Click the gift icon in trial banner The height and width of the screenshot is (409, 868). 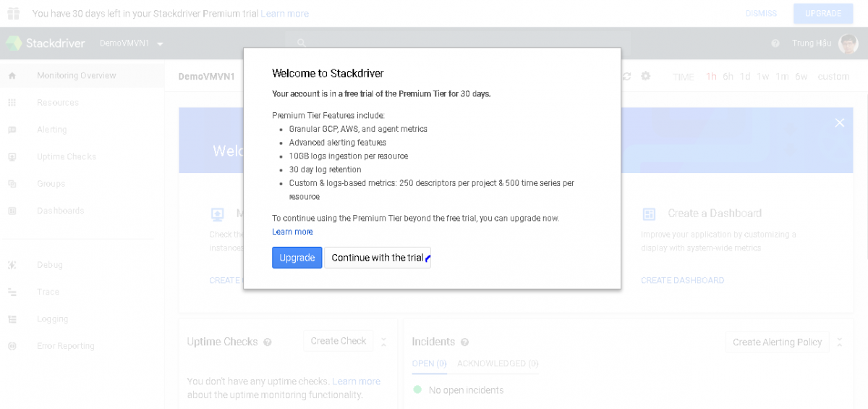(x=14, y=13)
